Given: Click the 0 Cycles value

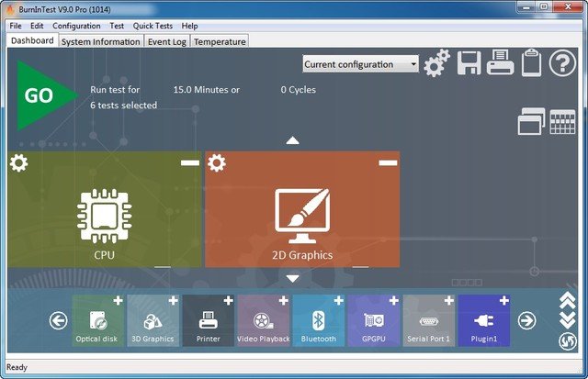Looking at the screenshot, I should pyautogui.click(x=298, y=90).
